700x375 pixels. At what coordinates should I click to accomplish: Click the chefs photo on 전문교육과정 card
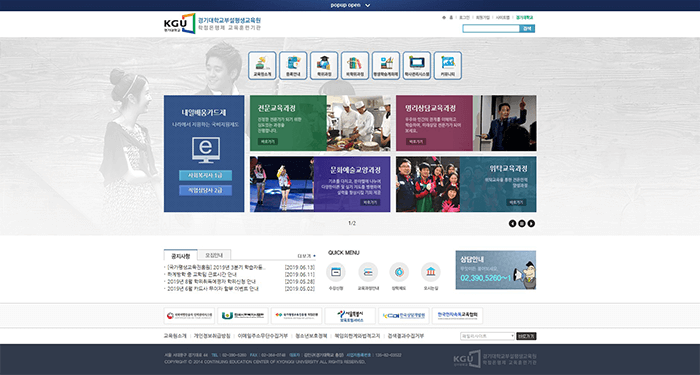358,123
